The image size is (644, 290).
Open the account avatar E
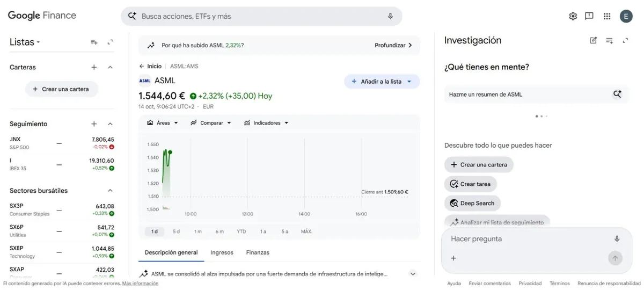(626, 16)
